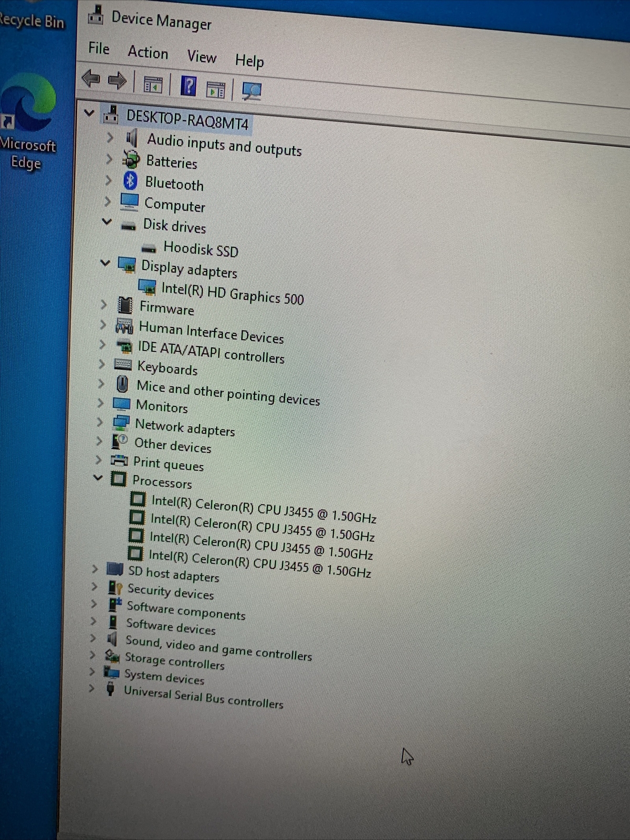Click the Other devices question-mark icon
The width and height of the screenshot is (630, 840).
tap(120, 442)
